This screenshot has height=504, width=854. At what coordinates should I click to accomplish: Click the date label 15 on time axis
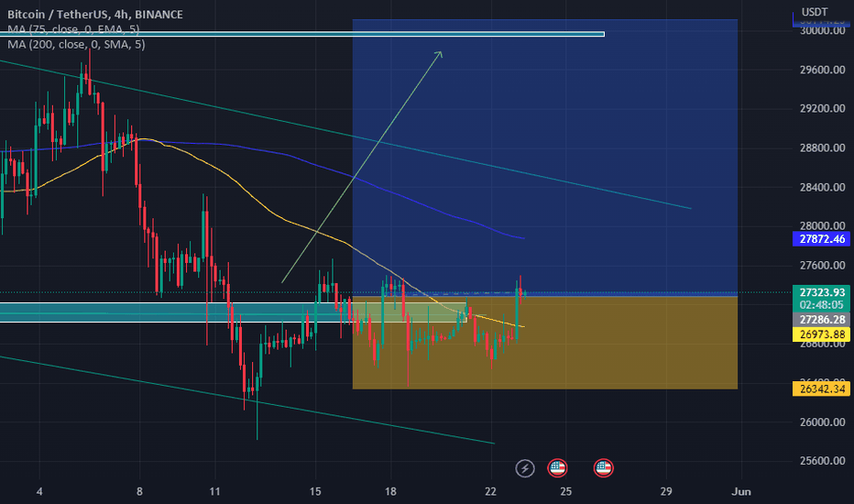(x=315, y=491)
